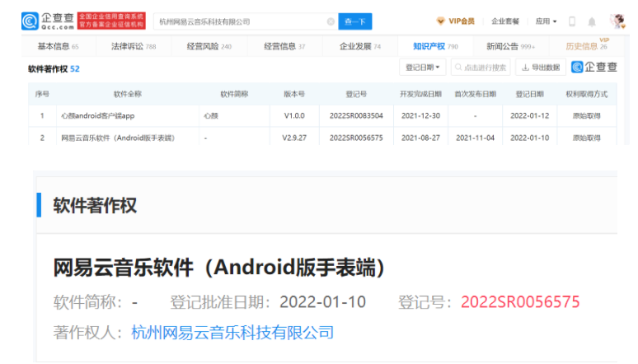This screenshot has height=364, width=638.
Task: Open the 登记日期 filter dropdown
Action: 422,67
